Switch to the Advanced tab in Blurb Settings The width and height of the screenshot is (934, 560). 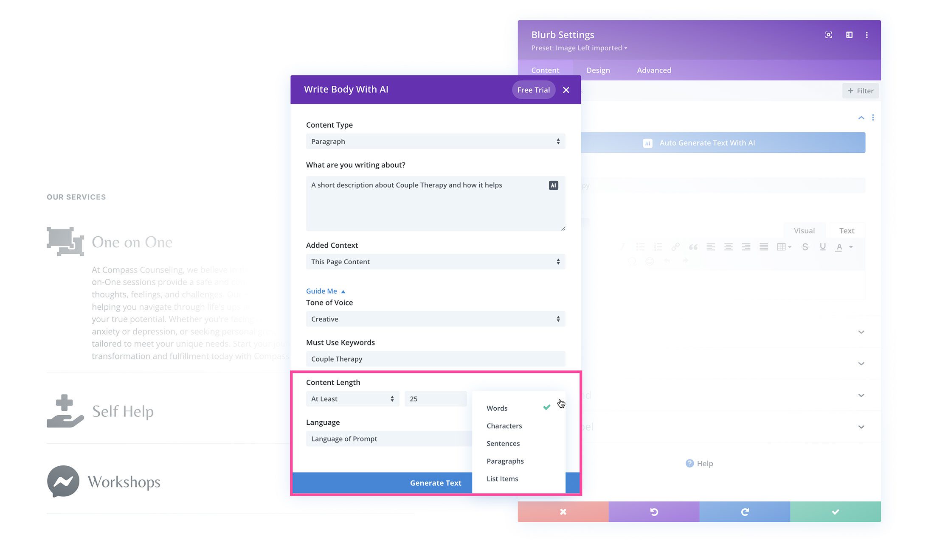click(x=654, y=69)
